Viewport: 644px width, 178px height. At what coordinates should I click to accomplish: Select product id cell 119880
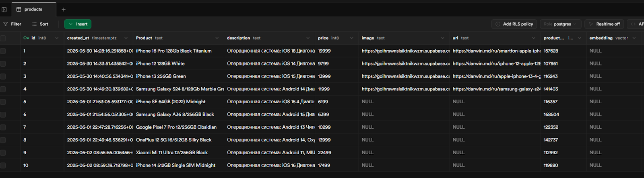tap(563, 166)
